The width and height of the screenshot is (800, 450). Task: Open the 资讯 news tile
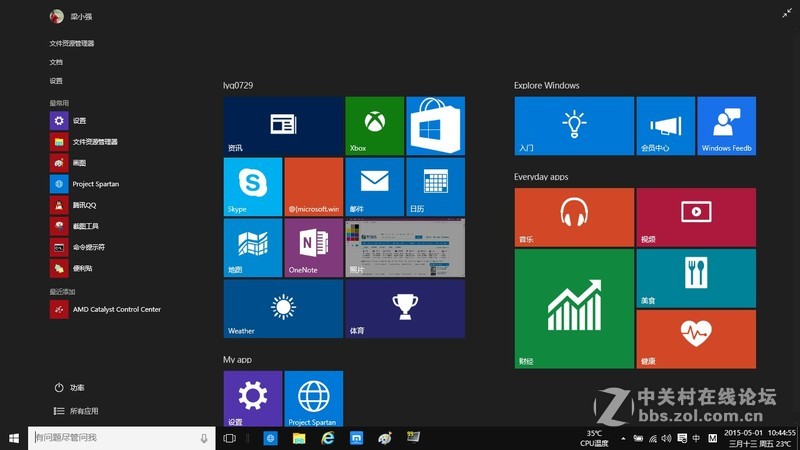tap(283, 126)
